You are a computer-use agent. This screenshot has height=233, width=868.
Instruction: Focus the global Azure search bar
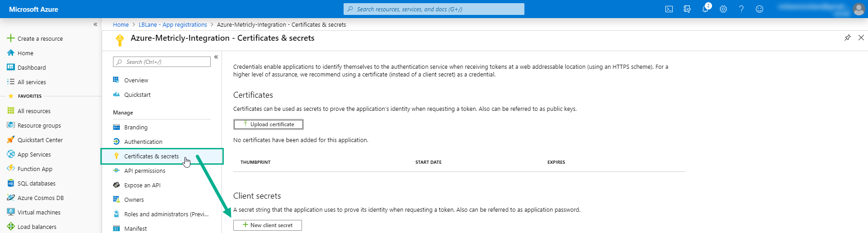coord(434,9)
